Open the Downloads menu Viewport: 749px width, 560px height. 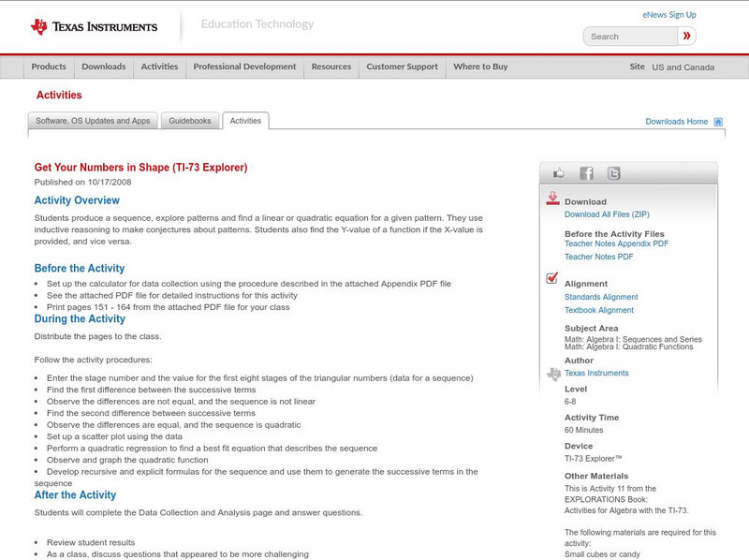(x=104, y=66)
